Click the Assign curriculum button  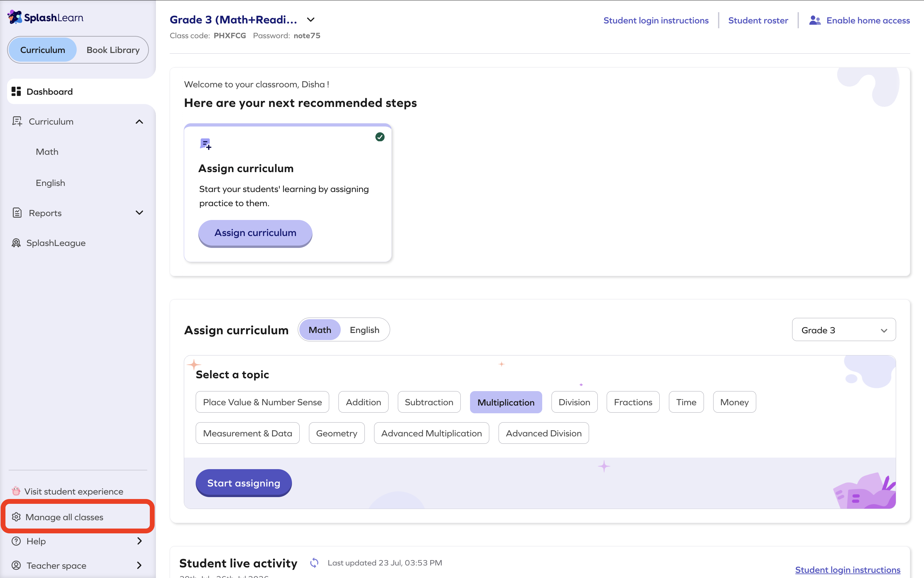coord(255,233)
